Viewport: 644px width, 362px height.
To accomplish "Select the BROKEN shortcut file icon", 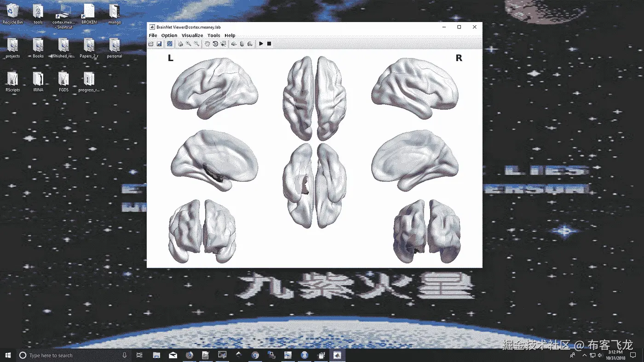I will coord(89,14).
